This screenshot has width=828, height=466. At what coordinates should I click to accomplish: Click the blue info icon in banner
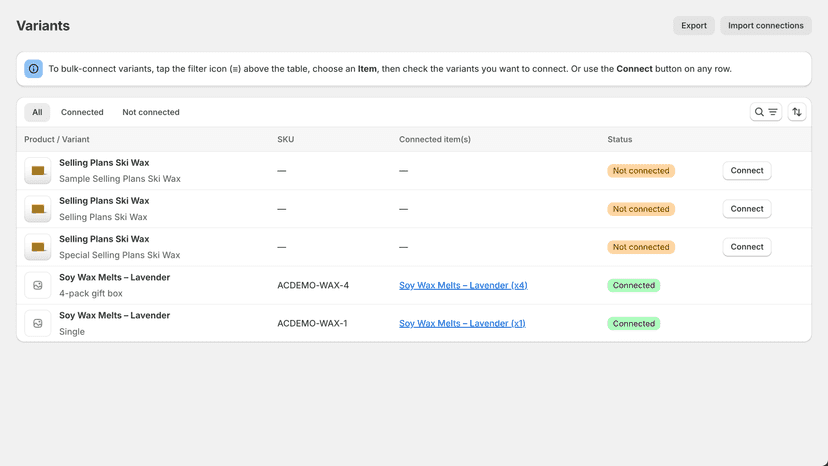(x=33, y=69)
